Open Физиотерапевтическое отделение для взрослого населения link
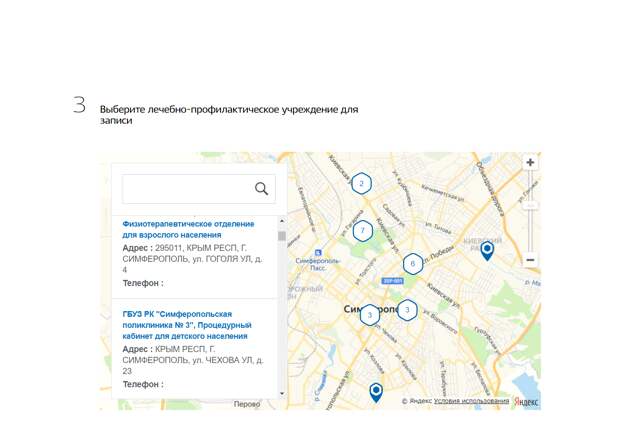The width and height of the screenshot is (620, 422). (188, 229)
